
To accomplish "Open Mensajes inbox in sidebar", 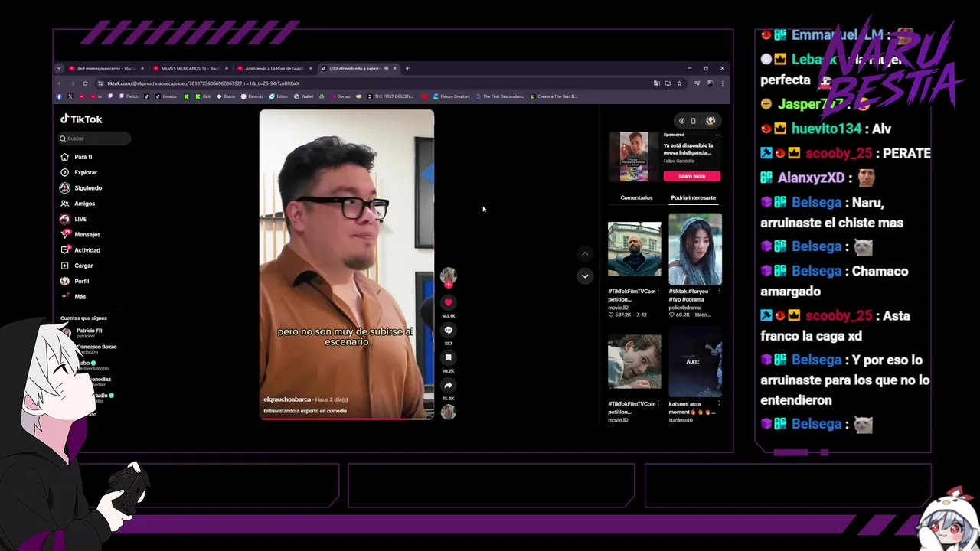I will (x=80, y=234).
